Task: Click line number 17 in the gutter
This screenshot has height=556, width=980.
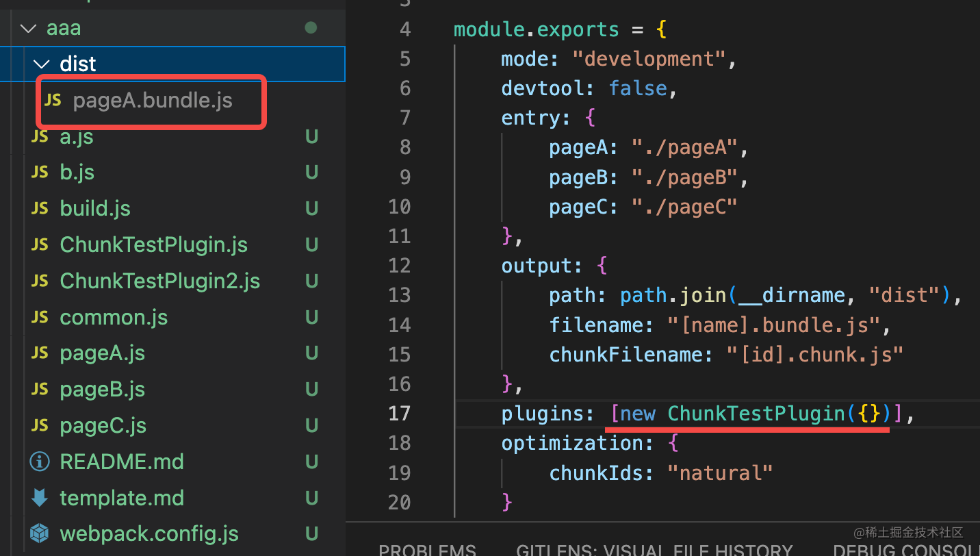Action: point(400,414)
